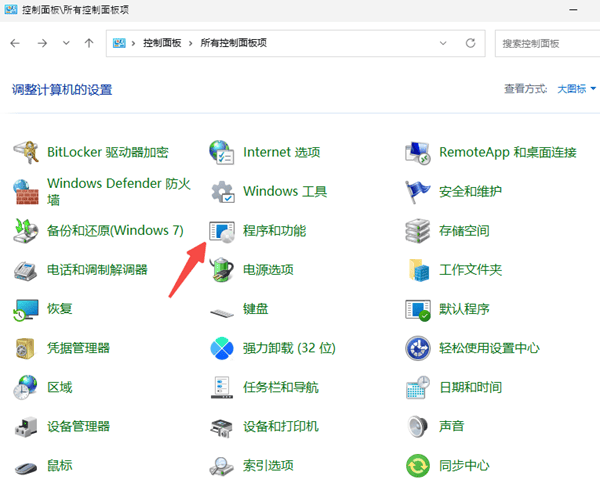The width and height of the screenshot is (600, 483).
Task: Go up one level with up arrow
Action: [89, 43]
